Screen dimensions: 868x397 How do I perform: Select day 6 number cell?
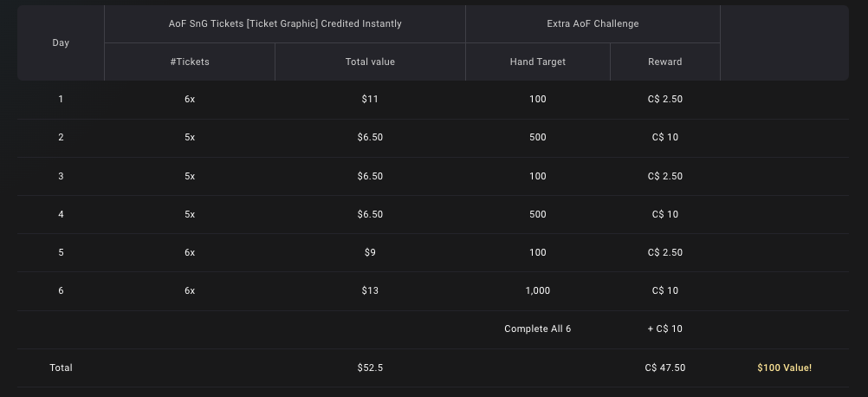61,290
